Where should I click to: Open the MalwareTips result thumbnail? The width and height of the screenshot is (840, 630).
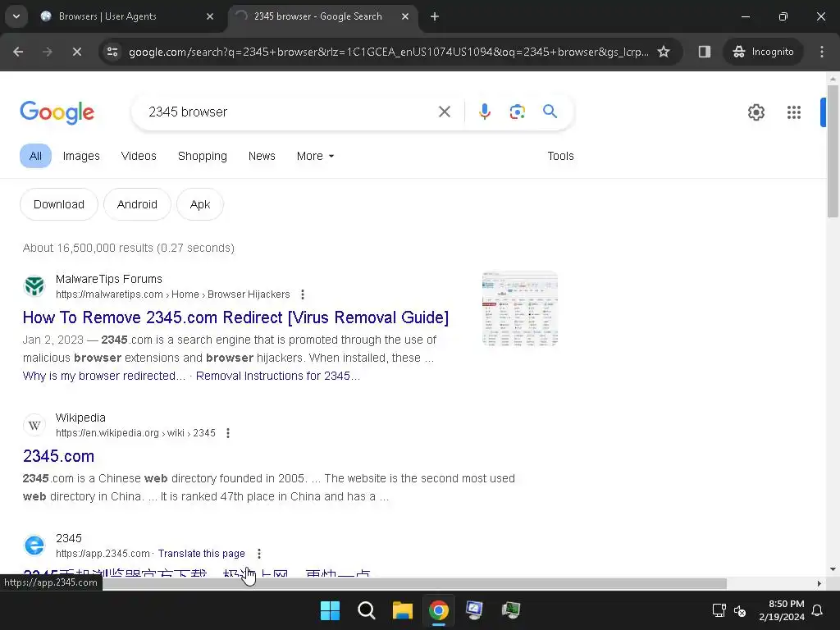(519, 308)
